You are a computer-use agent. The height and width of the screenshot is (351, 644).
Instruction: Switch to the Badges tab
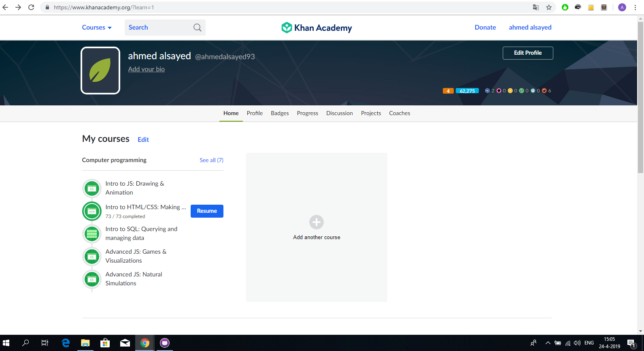pos(280,113)
